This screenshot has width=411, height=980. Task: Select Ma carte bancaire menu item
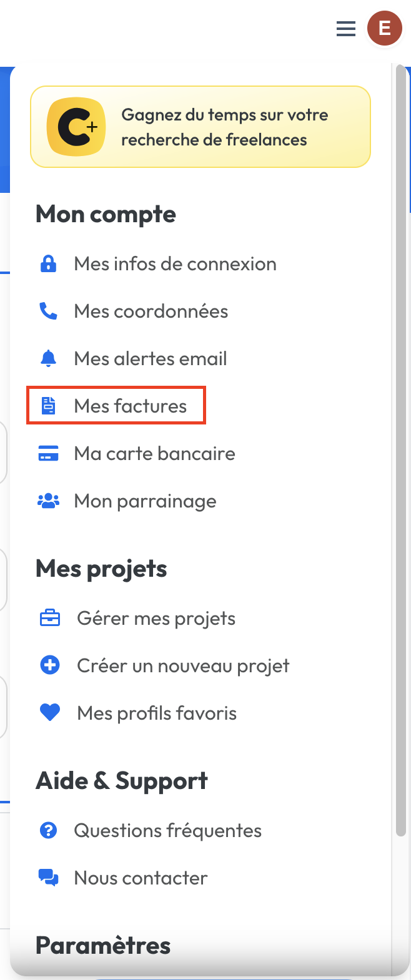[154, 454]
